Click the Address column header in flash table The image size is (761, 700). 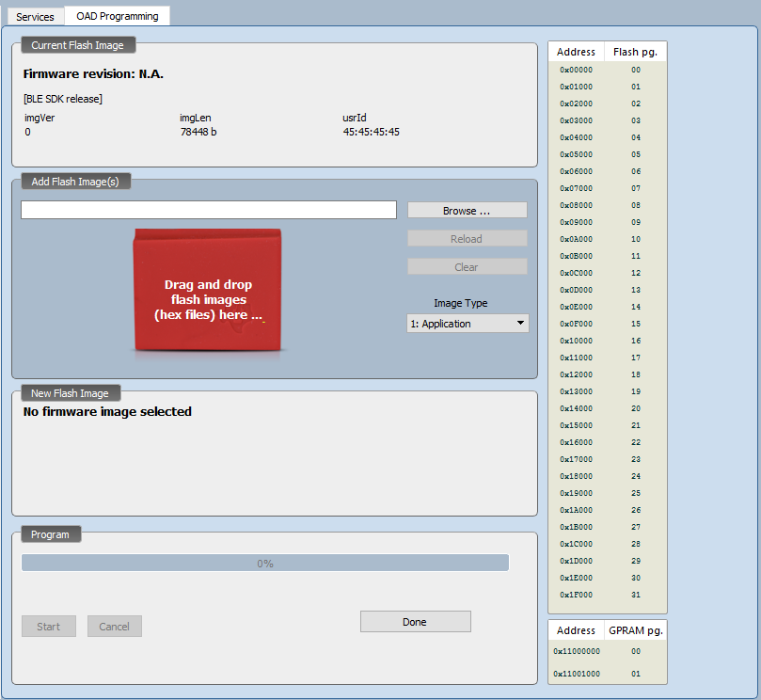(x=576, y=52)
